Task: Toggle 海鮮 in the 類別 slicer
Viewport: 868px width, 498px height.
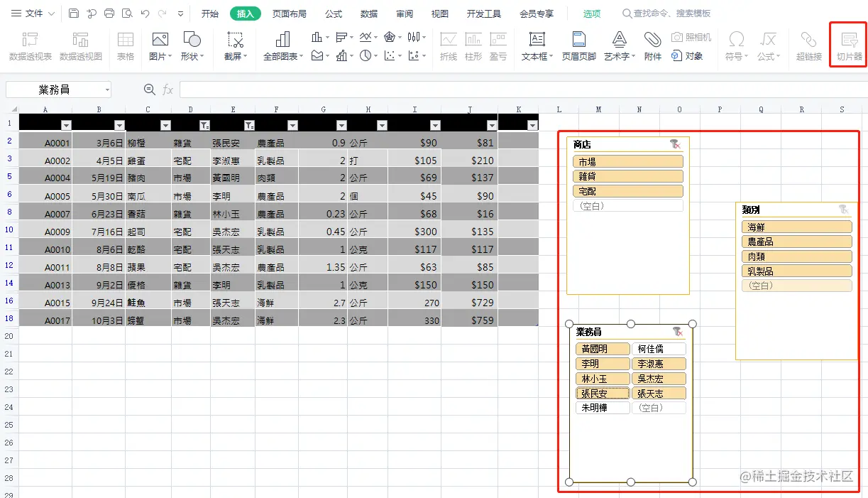Action: point(796,226)
